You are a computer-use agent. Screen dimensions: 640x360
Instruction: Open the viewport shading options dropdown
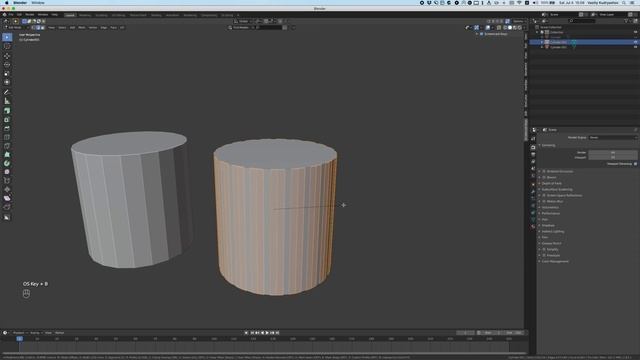(x=524, y=27)
